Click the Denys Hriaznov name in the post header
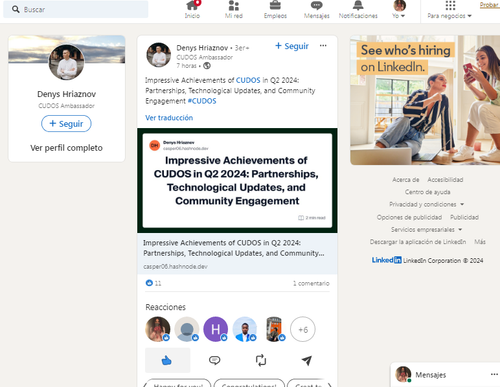The image size is (500, 387). pyautogui.click(x=202, y=48)
